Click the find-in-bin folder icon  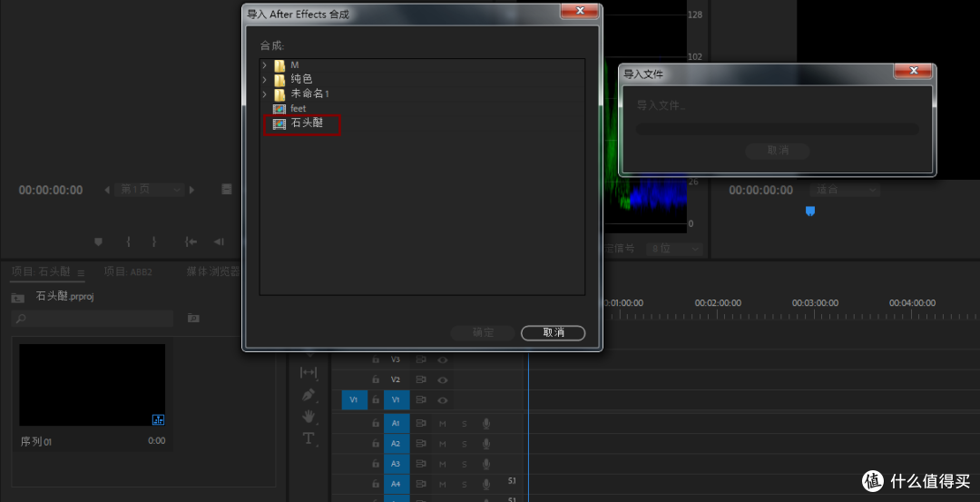pyautogui.click(x=194, y=319)
